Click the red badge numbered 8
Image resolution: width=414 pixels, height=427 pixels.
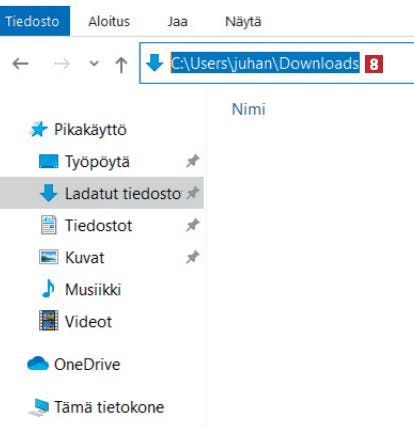tap(374, 64)
